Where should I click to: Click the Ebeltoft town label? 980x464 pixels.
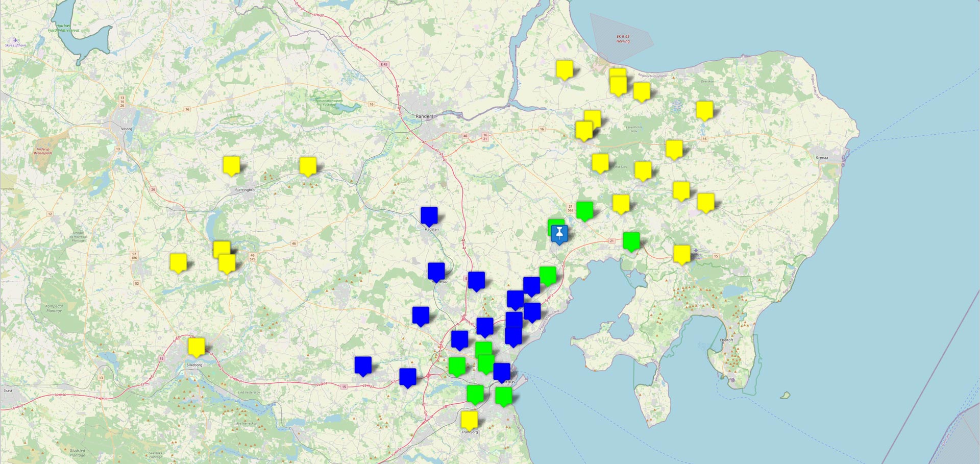pyautogui.click(x=726, y=340)
